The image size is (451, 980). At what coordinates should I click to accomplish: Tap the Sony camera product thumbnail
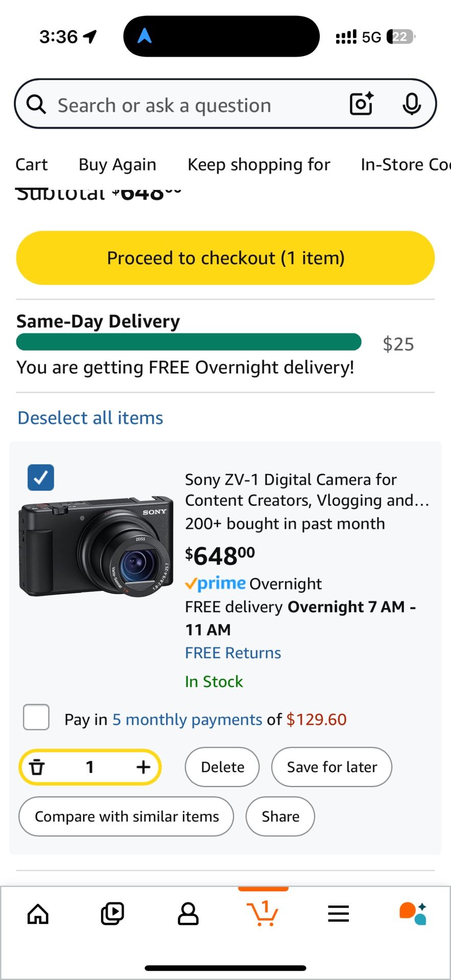click(96, 546)
